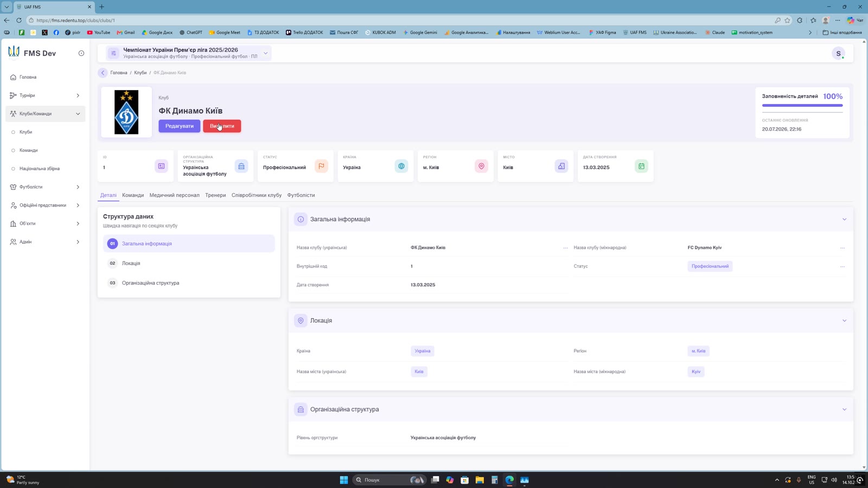868x488 pixels.
Task: Switch to the Тренери tab
Action: pos(215,195)
